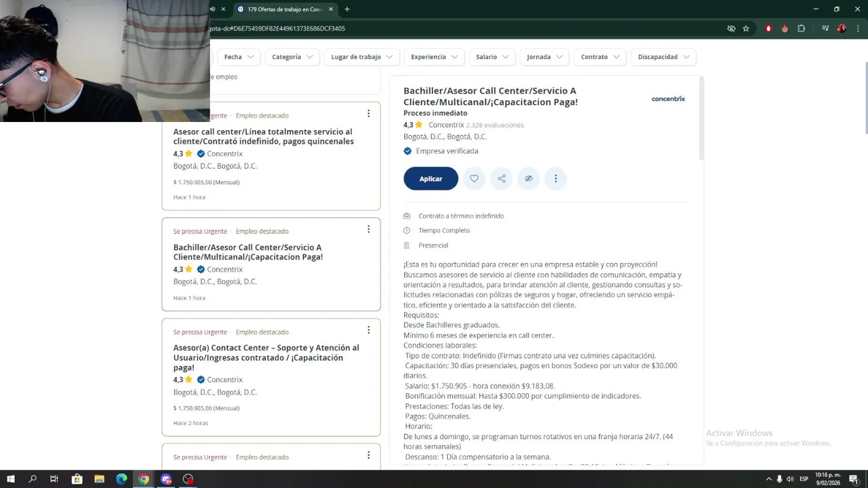Open the flame extension icon

coord(785,28)
